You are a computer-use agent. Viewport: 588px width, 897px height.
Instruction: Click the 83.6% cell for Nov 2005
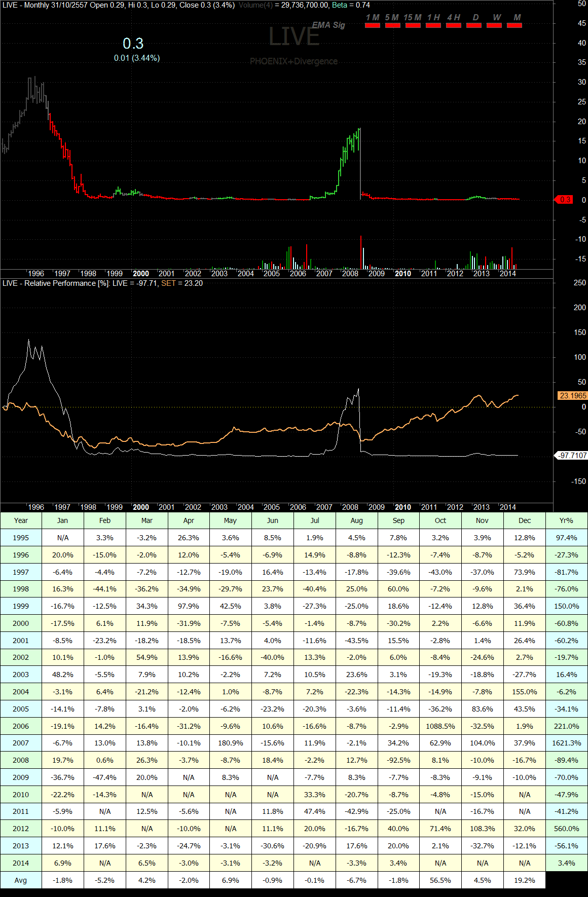click(x=483, y=709)
